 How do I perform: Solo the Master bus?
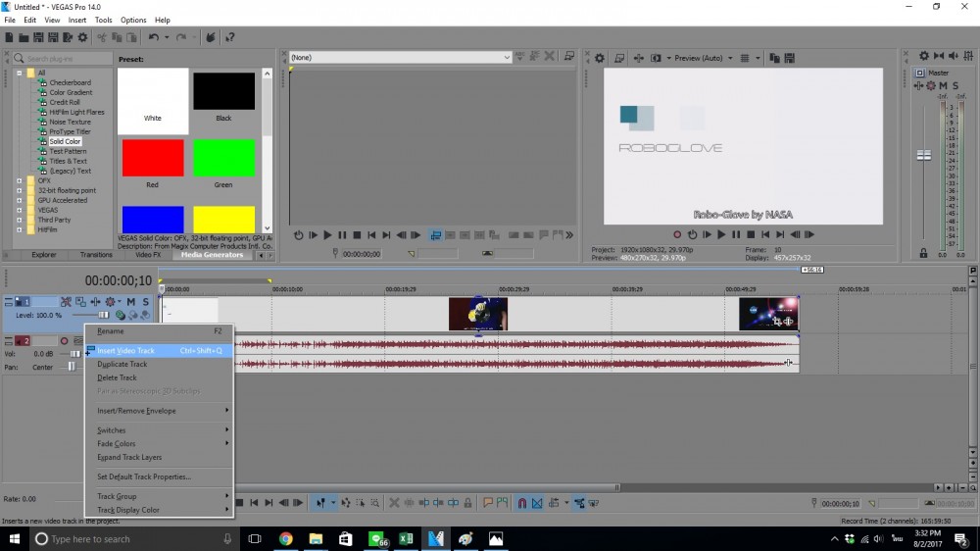955,85
